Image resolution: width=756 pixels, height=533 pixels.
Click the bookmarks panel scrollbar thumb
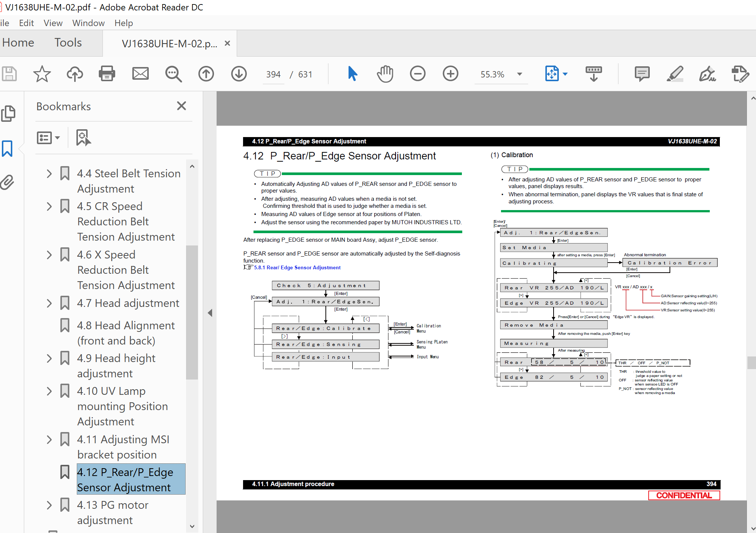click(192, 312)
